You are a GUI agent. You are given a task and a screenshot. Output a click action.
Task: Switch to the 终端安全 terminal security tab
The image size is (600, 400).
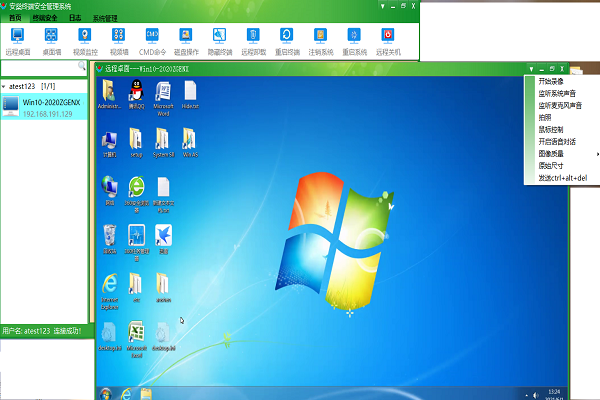[45, 18]
